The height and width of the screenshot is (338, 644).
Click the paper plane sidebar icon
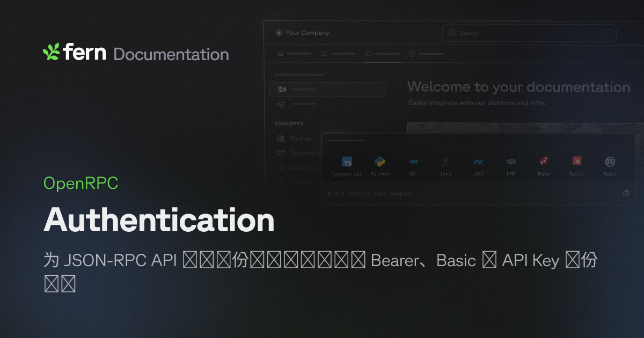tap(281, 104)
